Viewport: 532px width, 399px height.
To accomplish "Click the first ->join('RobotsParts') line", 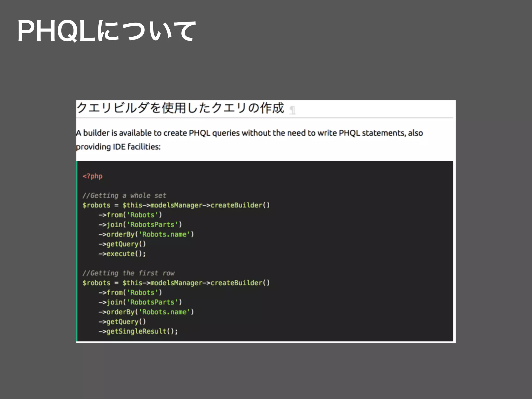I will click(x=140, y=224).
